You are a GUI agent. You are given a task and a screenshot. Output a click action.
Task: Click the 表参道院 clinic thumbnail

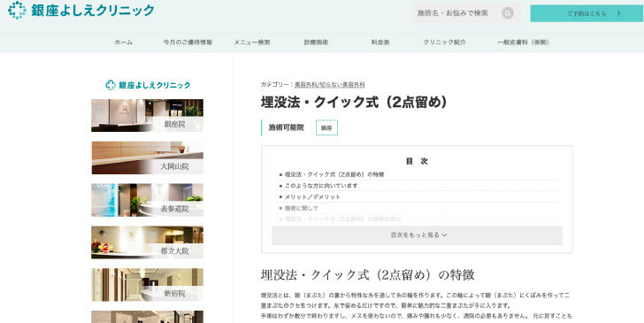[x=147, y=200]
